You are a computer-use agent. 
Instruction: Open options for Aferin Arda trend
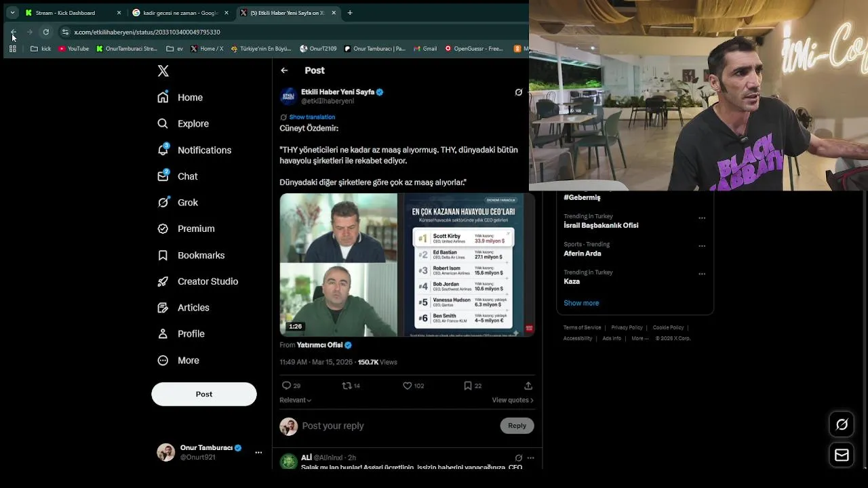(702, 246)
